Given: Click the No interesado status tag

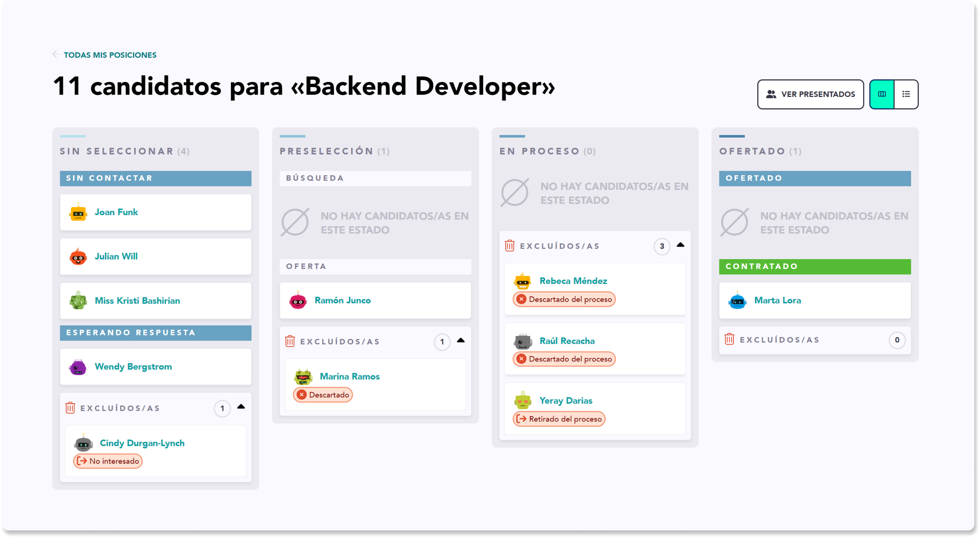Looking at the screenshot, I should (108, 461).
